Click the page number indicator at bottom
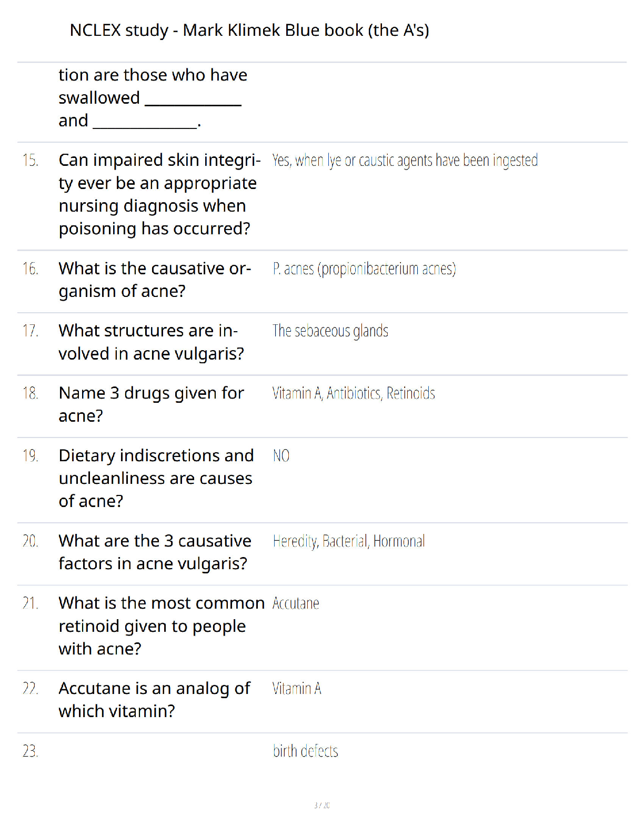The height and width of the screenshot is (834, 644). 322,805
